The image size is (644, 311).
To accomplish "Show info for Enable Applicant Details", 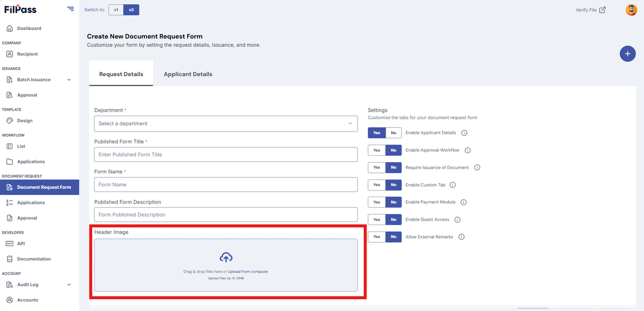I will coord(465,133).
